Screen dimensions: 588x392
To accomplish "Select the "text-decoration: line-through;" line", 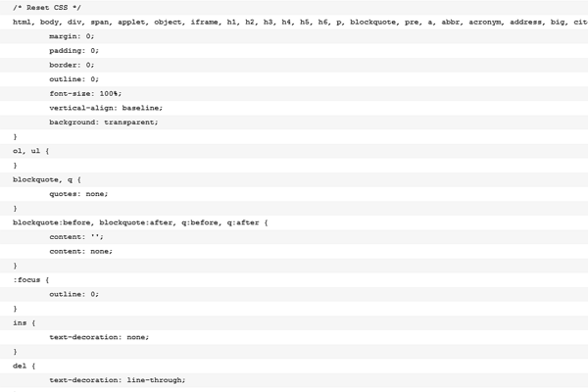I will coord(117,379).
